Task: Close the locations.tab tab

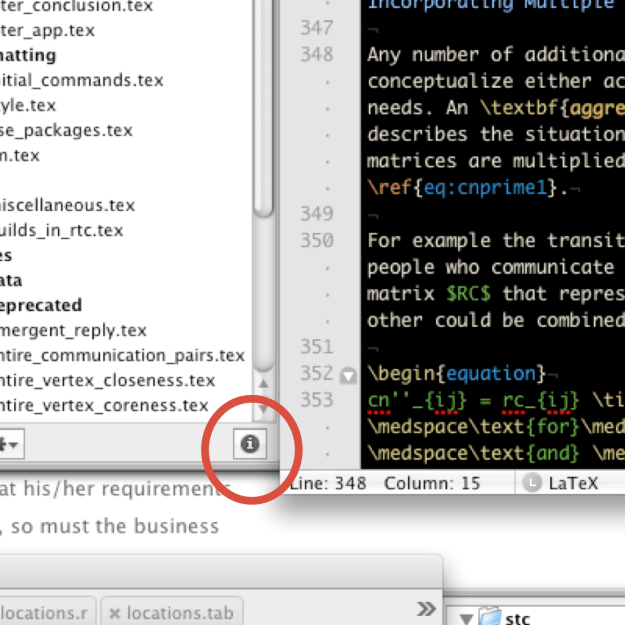Action: click(x=114, y=613)
